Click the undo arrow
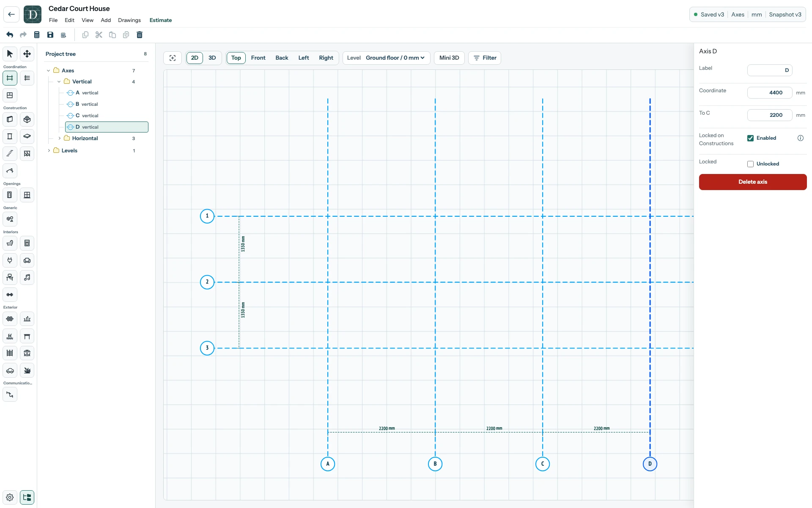 click(10, 35)
